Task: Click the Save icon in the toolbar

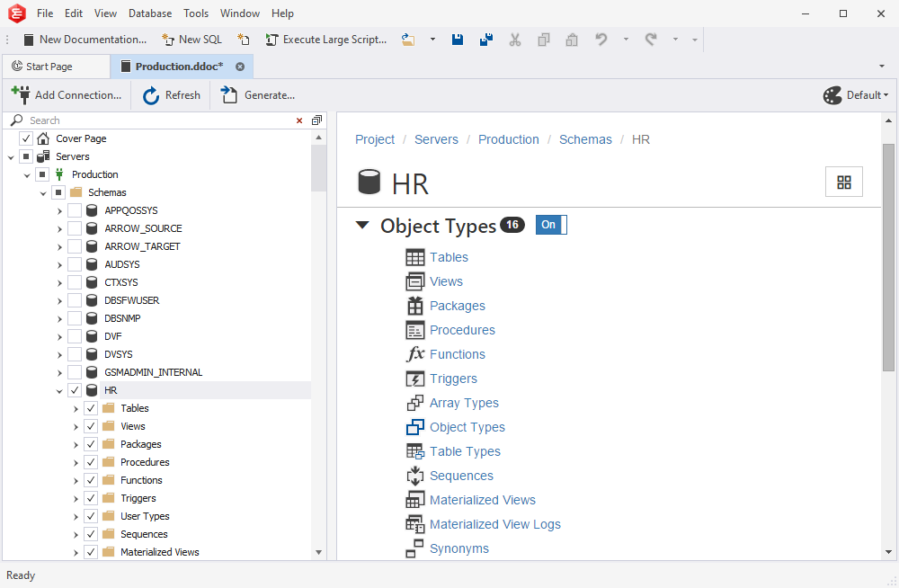Action: 458,40
